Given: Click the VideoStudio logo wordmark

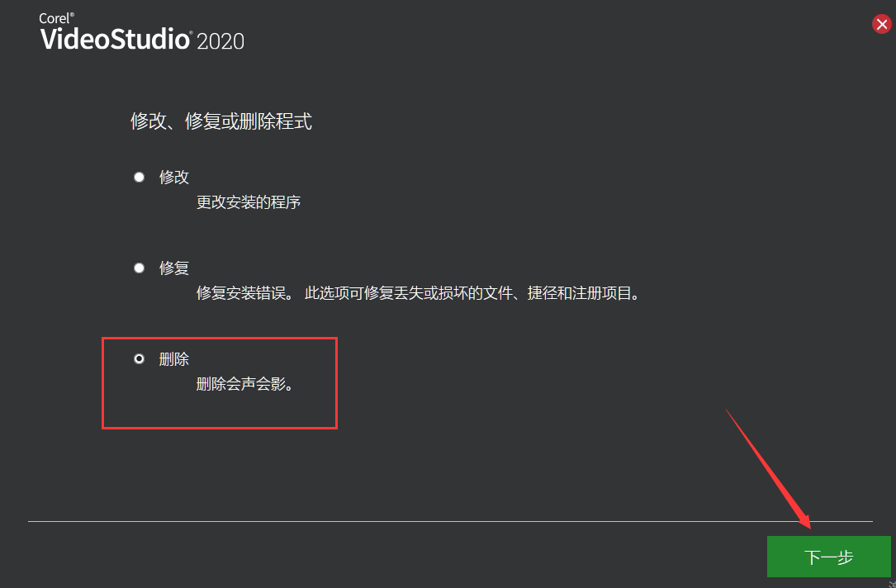Looking at the screenshot, I should coord(116,40).
